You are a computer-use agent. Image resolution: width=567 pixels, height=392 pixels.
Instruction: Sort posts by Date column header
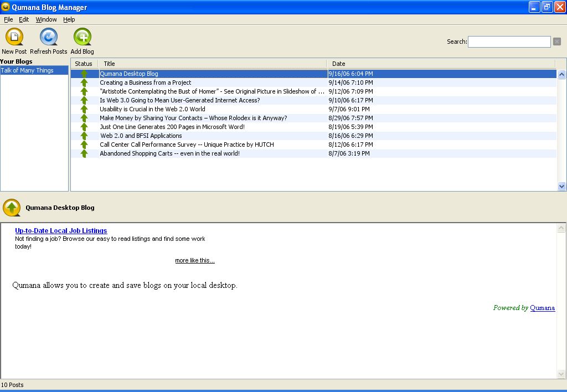click(x=441, y=64)
